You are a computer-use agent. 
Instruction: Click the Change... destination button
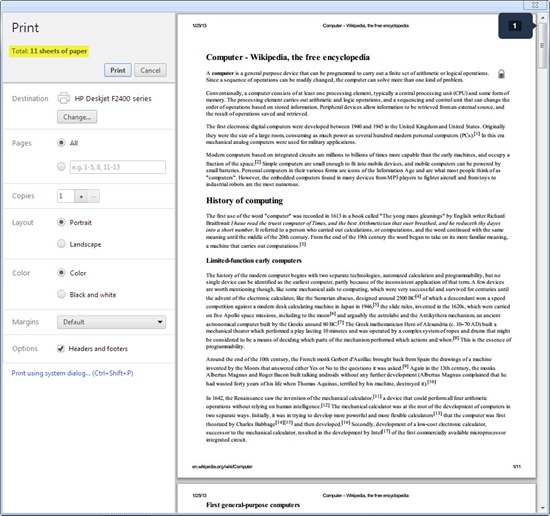pyautogui.click(x=77, y=117)
